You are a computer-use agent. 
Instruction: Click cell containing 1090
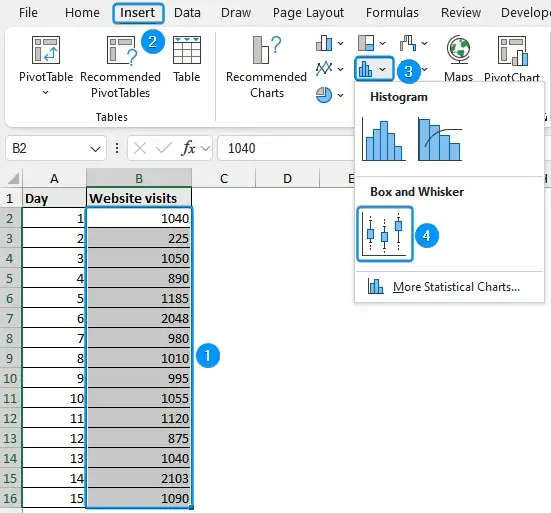pos(139,498)
